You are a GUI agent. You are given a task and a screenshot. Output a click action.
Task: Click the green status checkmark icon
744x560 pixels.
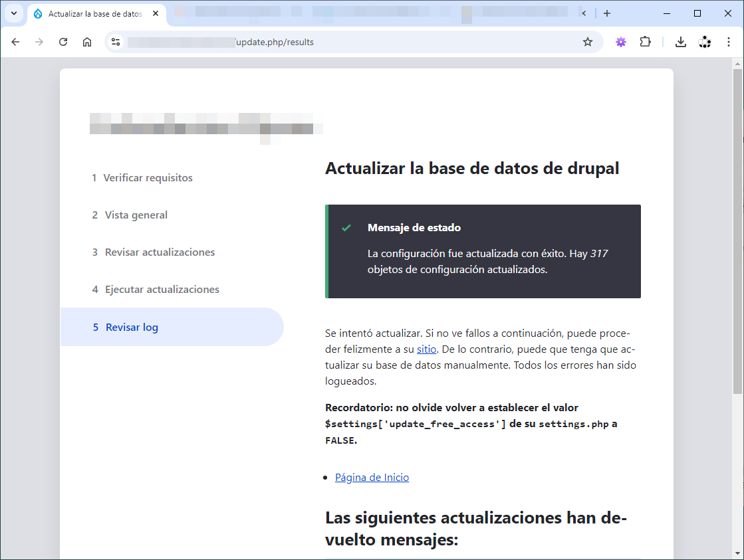coord(346,228)
